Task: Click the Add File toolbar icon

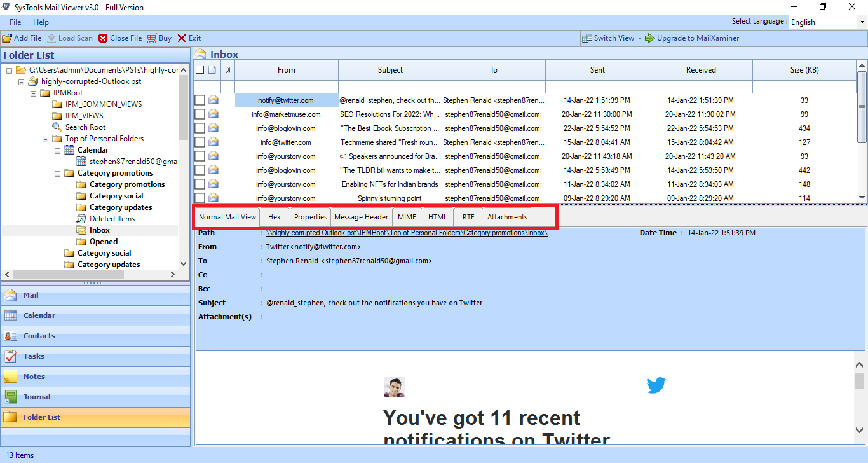Action: (7, 38)
